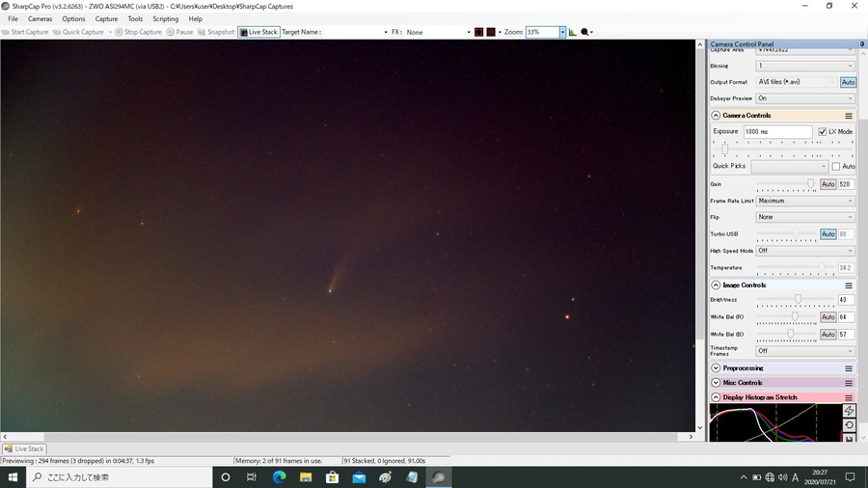Click the auto stretch lightning icon
The width and height of the screenshot is (868, 488).
point(849,411)
